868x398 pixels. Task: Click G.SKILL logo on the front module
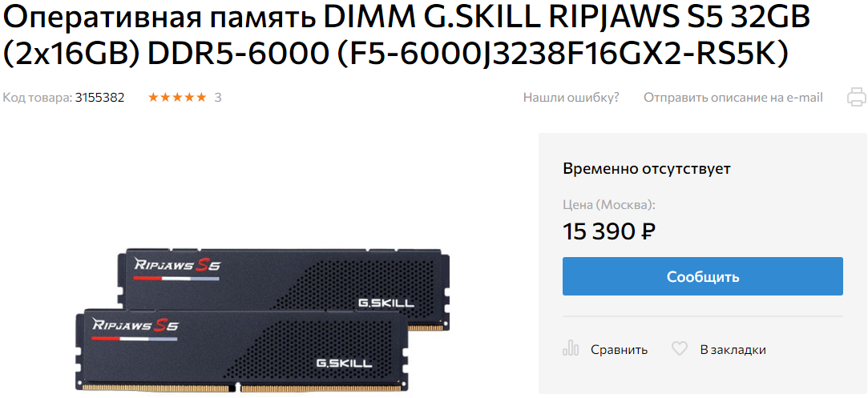click(x=344, y=364)
